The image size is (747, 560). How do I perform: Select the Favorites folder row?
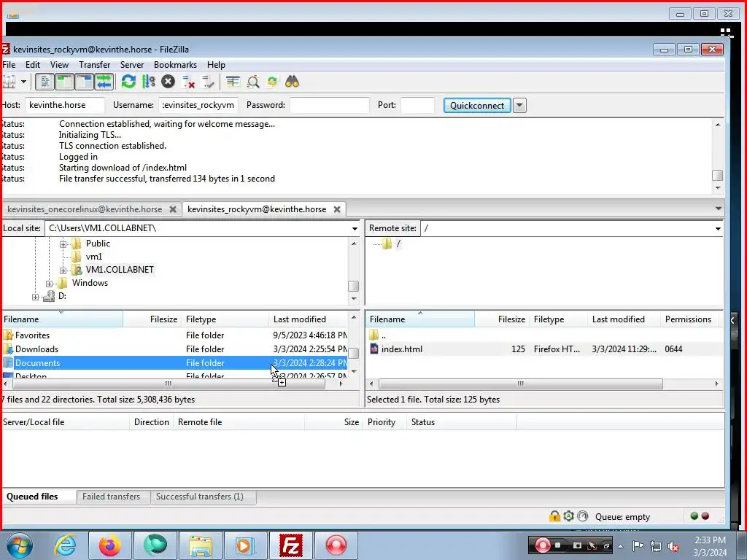pos(175,335)
